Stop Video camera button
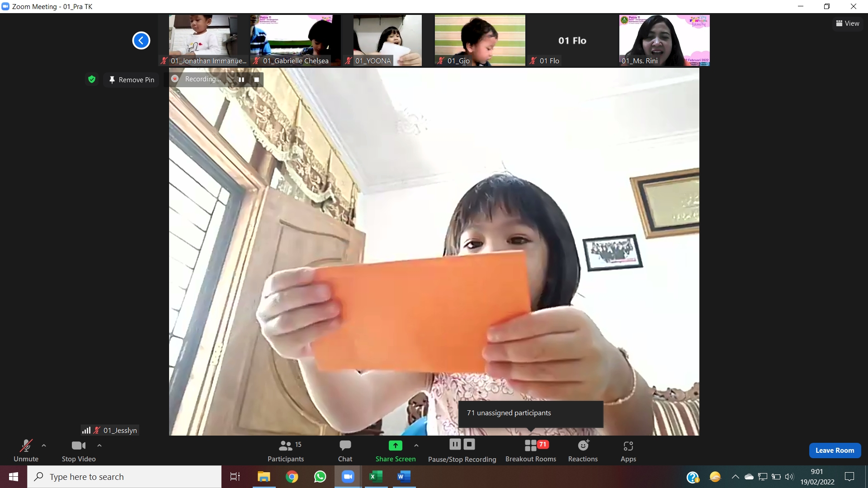The height and width of the screenshot is (488, 868). [x=79, y=450]
